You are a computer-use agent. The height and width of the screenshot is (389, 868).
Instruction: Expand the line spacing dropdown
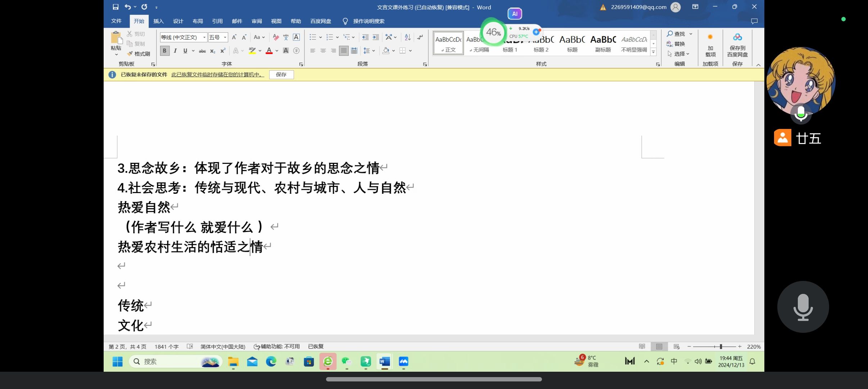pyautogui.click(x=374, y=51)
